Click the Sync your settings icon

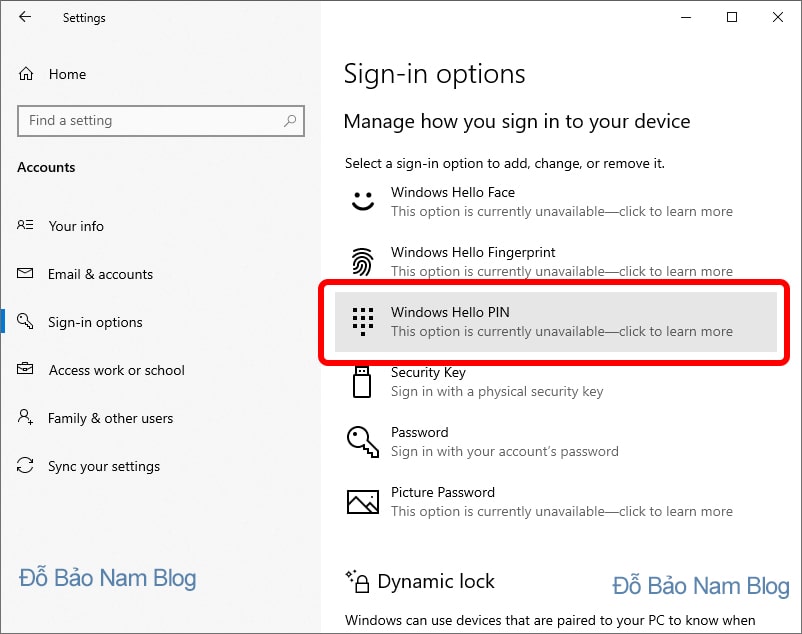coord(25,465)
